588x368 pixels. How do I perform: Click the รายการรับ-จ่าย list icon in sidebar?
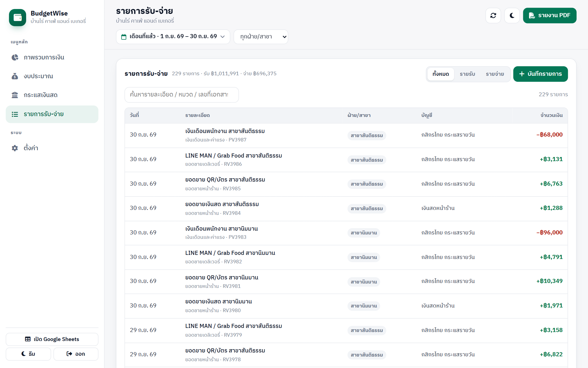click(15, 114)
